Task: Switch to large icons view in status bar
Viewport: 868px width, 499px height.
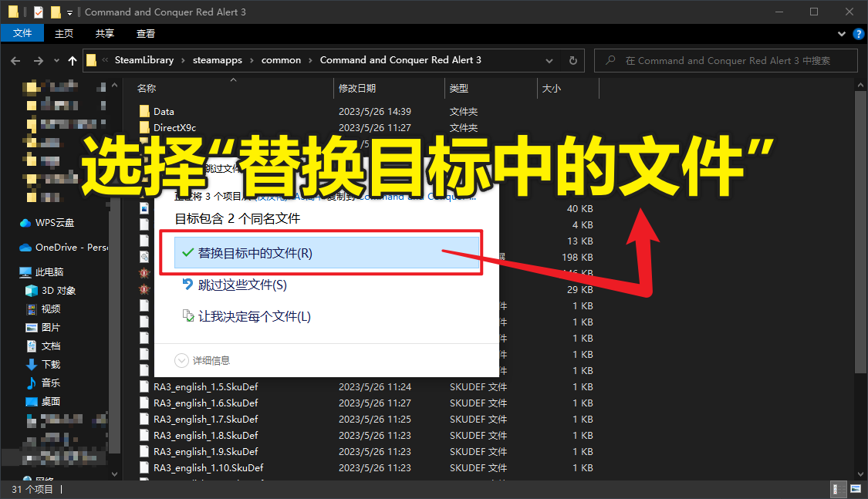Action: click(856, 489)
